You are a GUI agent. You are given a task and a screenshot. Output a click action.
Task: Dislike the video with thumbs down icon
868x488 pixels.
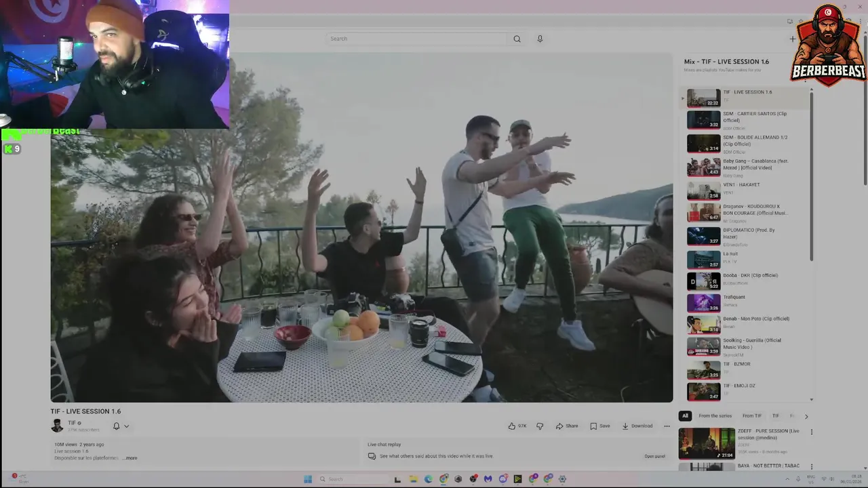coord(540,426)
